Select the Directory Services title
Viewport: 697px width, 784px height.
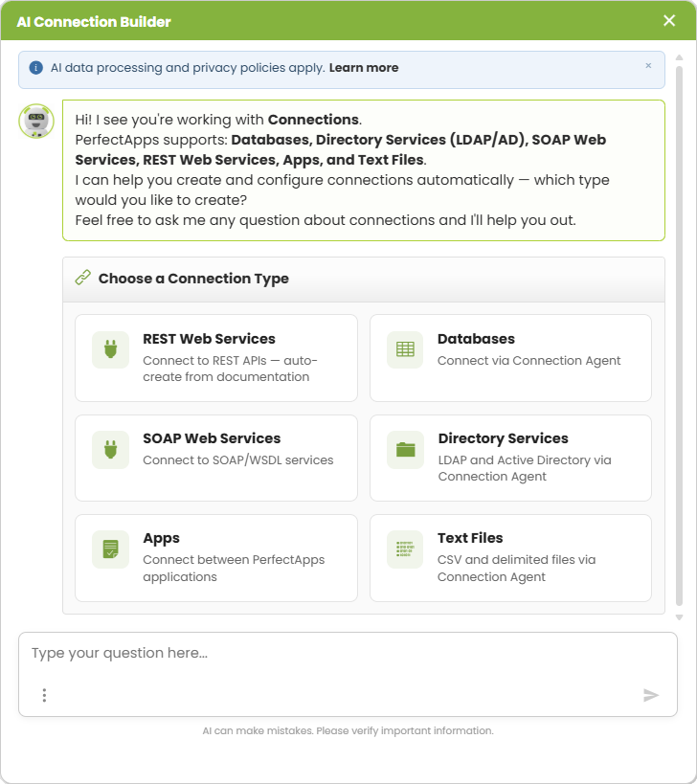[x=503, y=438]
